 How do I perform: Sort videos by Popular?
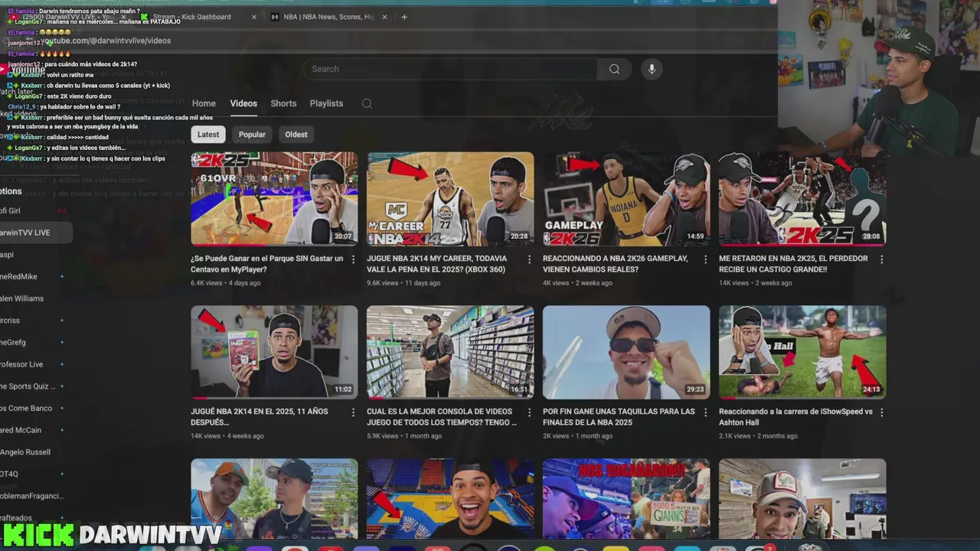point(252,135)
